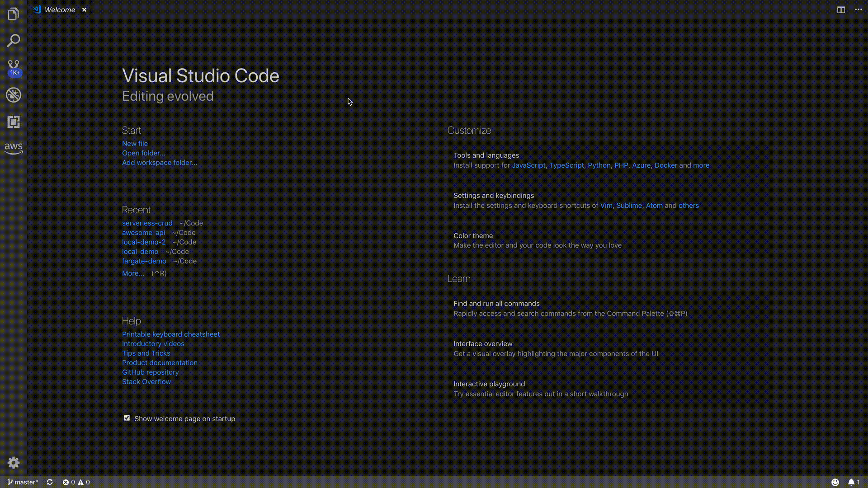Open Introductory videos link
Screen dimensions: 868x488
coord(153,343)
